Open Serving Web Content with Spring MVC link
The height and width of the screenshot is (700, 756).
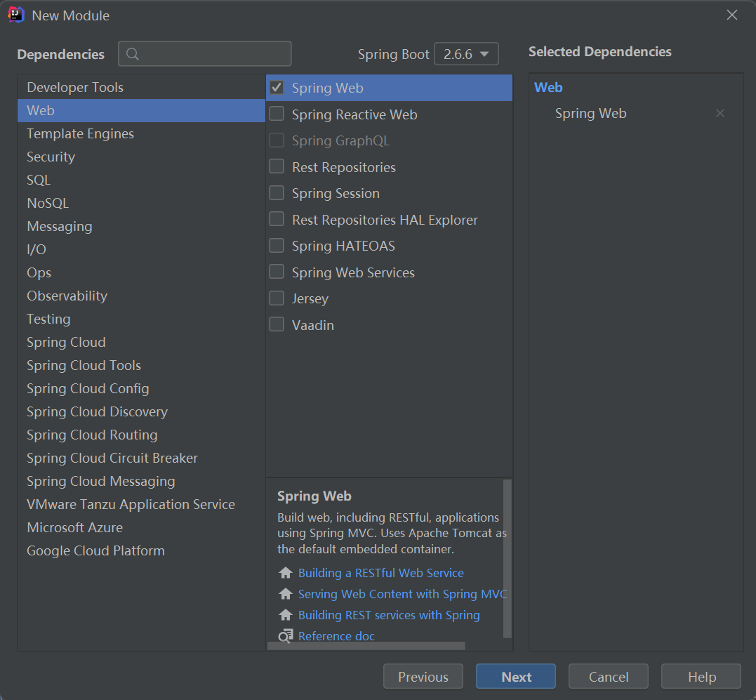tap(403, 594)
